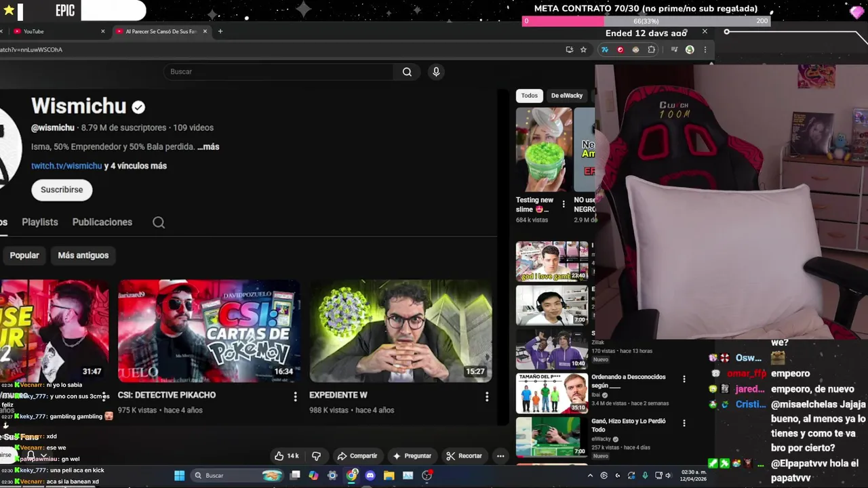
Task: Sort videos by Más antiguos
Action: click(83, 256)
